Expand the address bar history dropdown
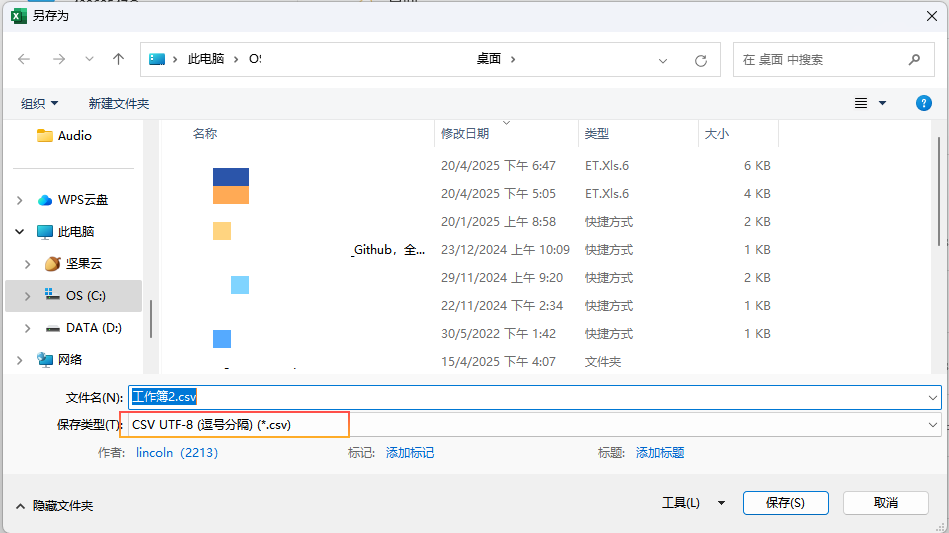Image resolution: width=949 pixels, height=533 pixels. 663,60
